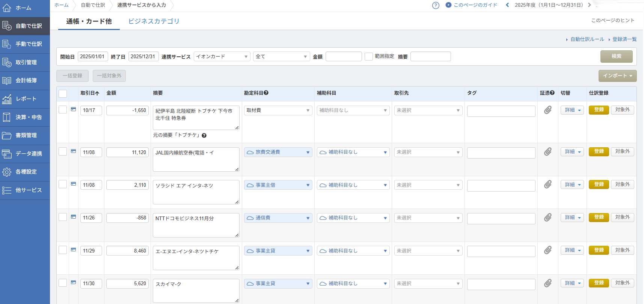The height and width of the screenshot is (304, 644).
Task: Enable the 範囲指定 checkbox
Action: tap(369, 56)
